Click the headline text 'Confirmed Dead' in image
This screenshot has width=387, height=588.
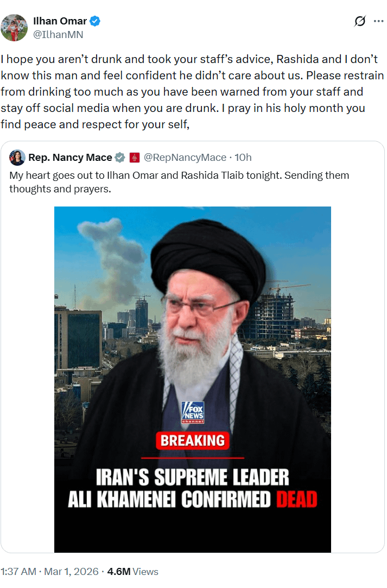[249, 499]
